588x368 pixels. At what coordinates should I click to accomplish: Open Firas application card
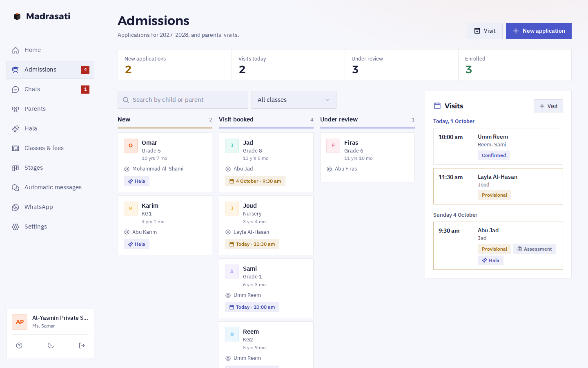tap(367, 157)
